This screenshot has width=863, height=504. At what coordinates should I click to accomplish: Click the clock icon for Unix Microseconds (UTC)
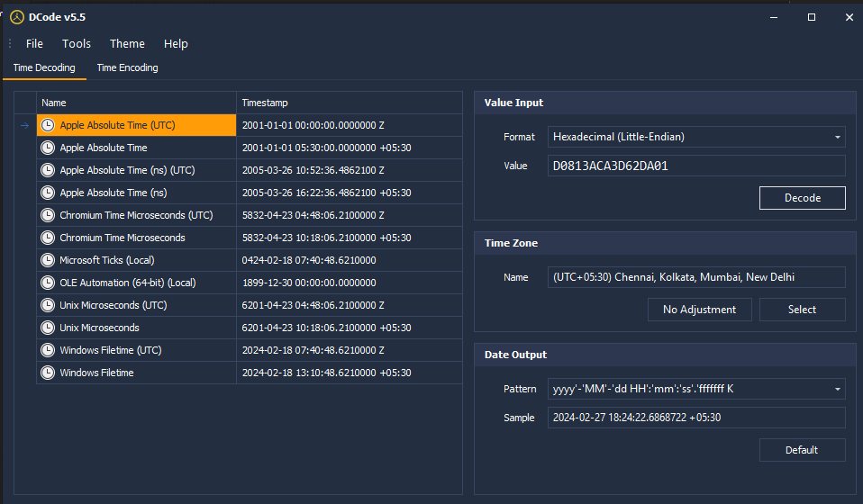tap(48, 305)
